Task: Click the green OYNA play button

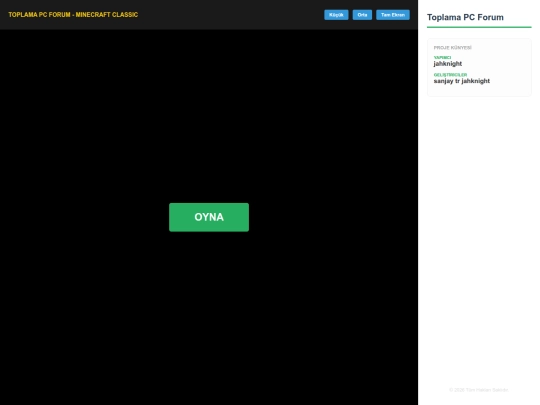Action: click(209, 217)
